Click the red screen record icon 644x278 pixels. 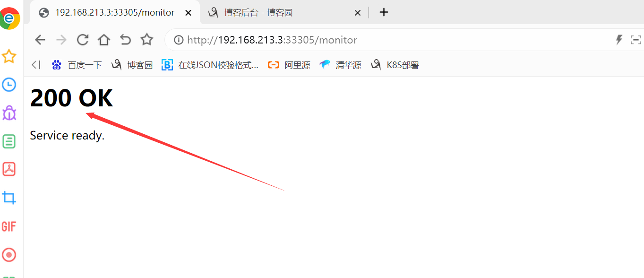coord(9,255)
